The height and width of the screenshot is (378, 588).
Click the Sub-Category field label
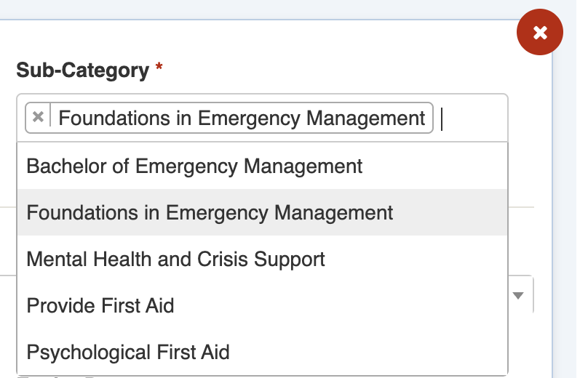tap(82, 71)
